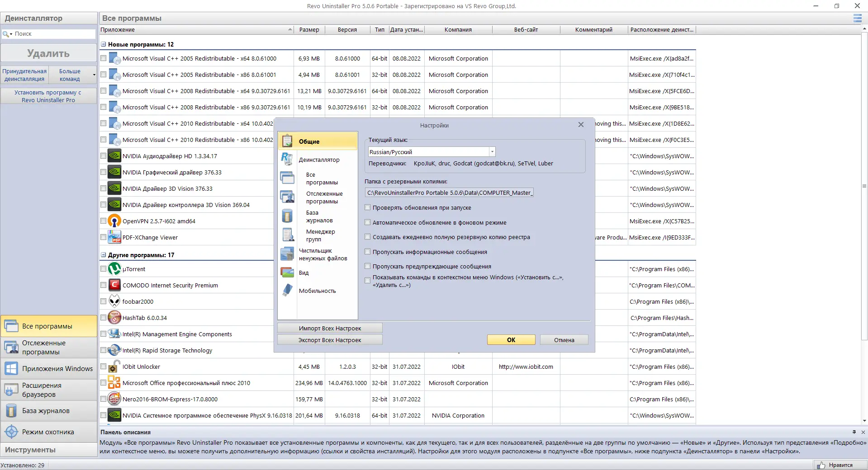Viewport: 868px width, 470px height.
Task: Click Принудительная деинсталляция button
Action: point(24,75)
